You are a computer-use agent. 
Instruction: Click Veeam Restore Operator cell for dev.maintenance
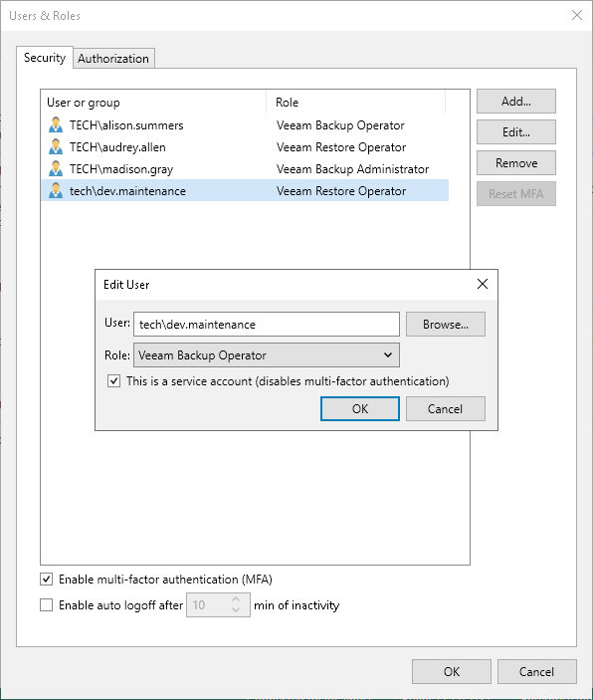pyautogui.click(x=341, y=191)
